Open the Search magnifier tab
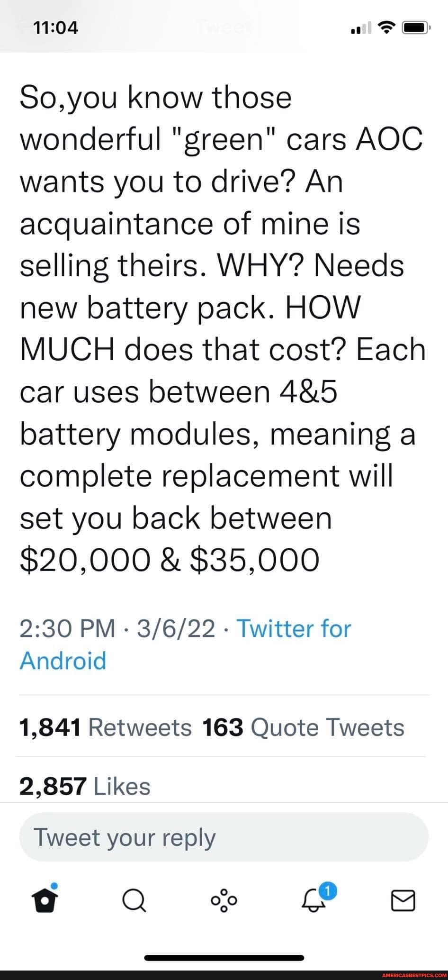The height and width of the screenshot is (980, 448). 134,900
